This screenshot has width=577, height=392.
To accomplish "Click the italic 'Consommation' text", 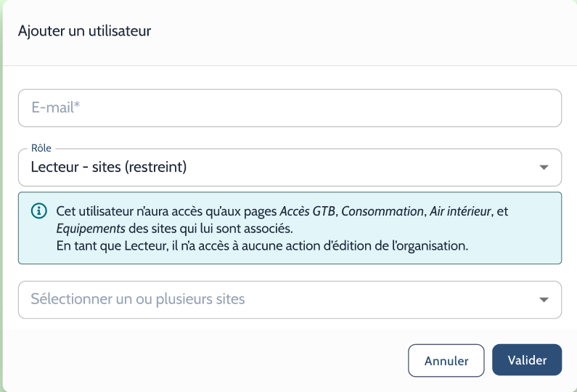I will (382, 211).
